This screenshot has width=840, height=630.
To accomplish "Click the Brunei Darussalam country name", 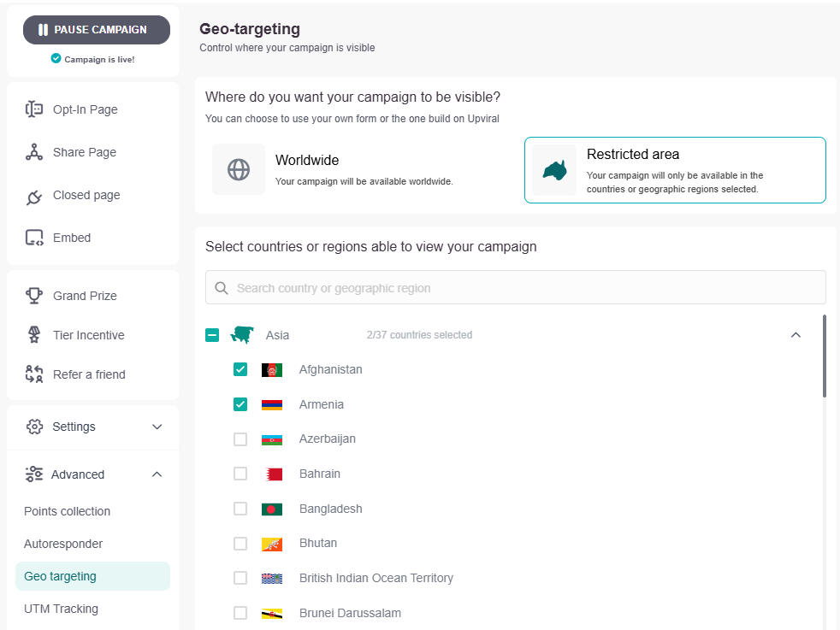I will tap(350, 613).
